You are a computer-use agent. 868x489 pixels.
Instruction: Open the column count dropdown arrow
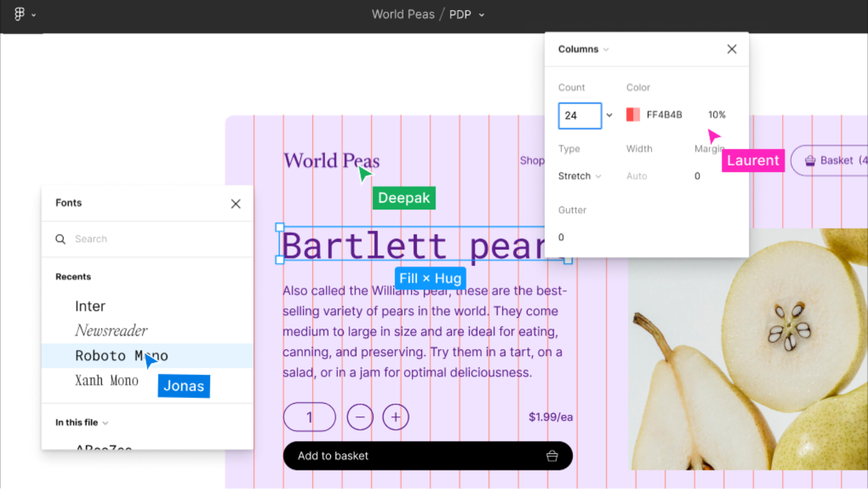coord(609,115)
